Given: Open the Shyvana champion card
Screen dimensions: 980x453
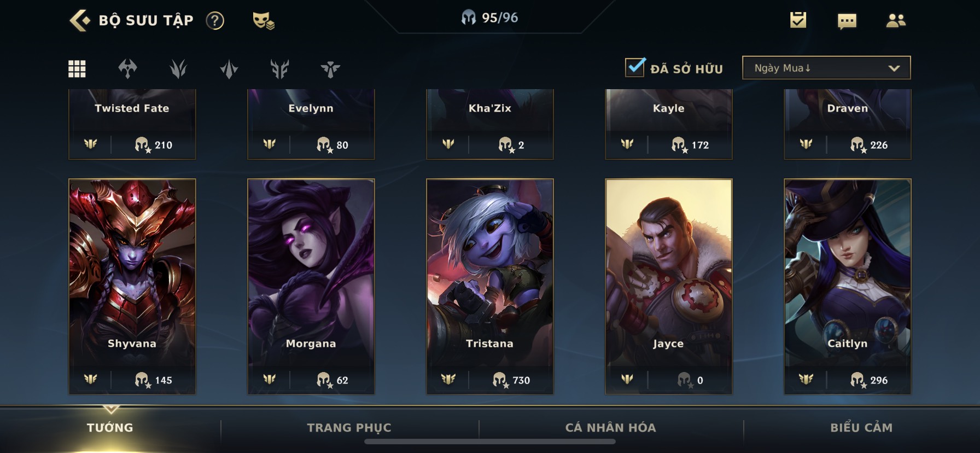Looking at the screenshot, I should pos(132,286).
